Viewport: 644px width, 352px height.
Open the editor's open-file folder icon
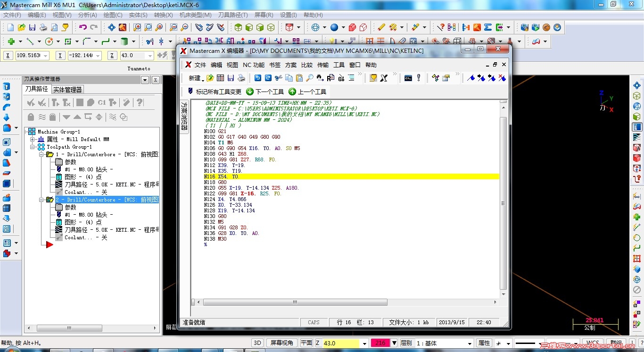[x=210, y=78]
